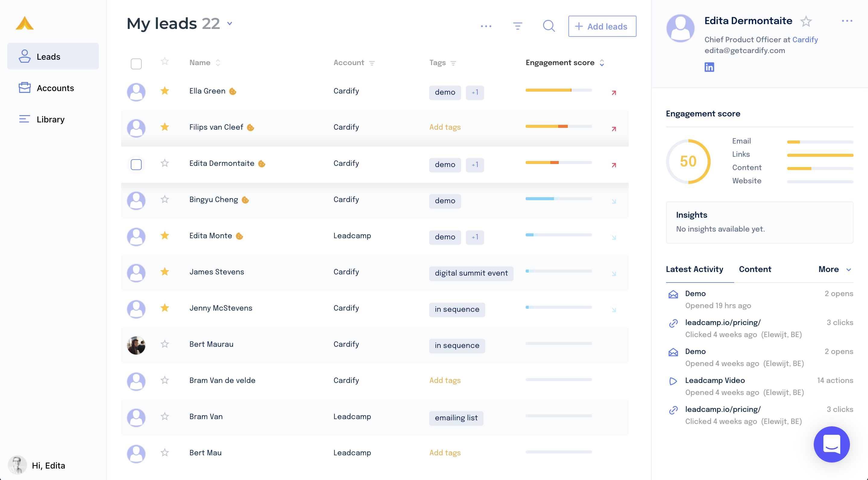Click Add tags for Bram Van de velde
Image resolution: width=868 pixels, height=480 pixels.
click(445, 380)
